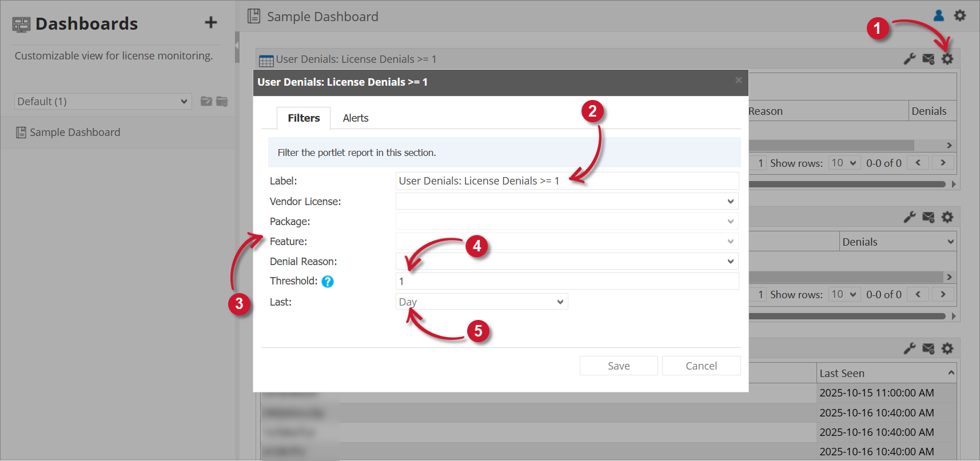Click page number field in first portlet
This screenshot has height=461, width=980.
tap(758, 163)
